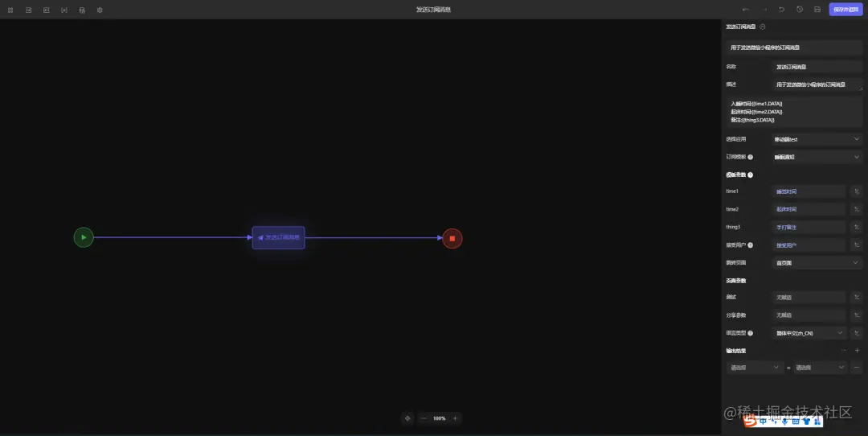
Task: Select the 发送订阅消息 node on canvas
Action: click(x=278, y=237)
